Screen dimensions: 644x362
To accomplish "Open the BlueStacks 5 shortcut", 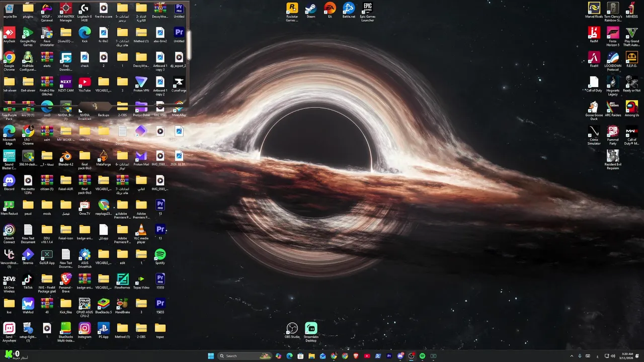I will point(104,307).
